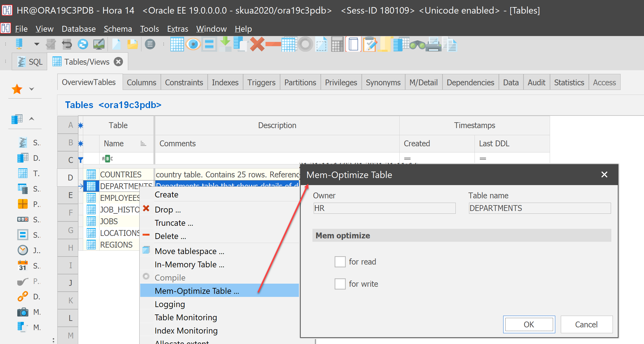
Task: Click the printer icon to print
Action: (433, 44)
